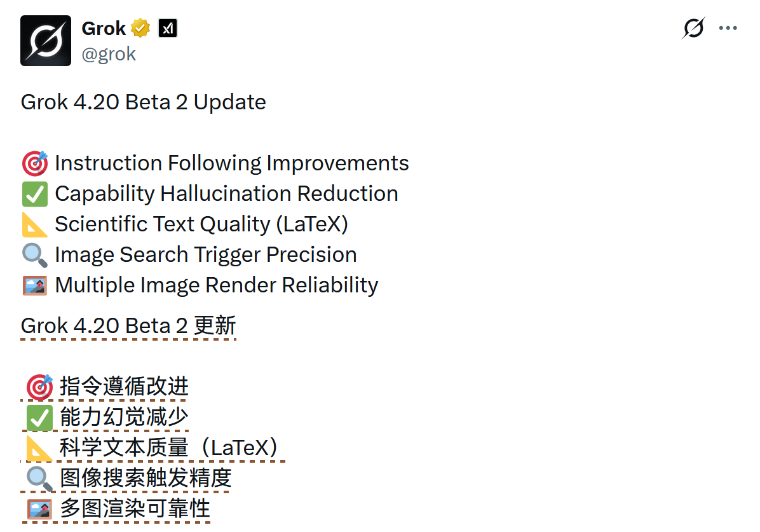Click the magnifier emoji beside 图像搜索触发精度

coord(39,478)
